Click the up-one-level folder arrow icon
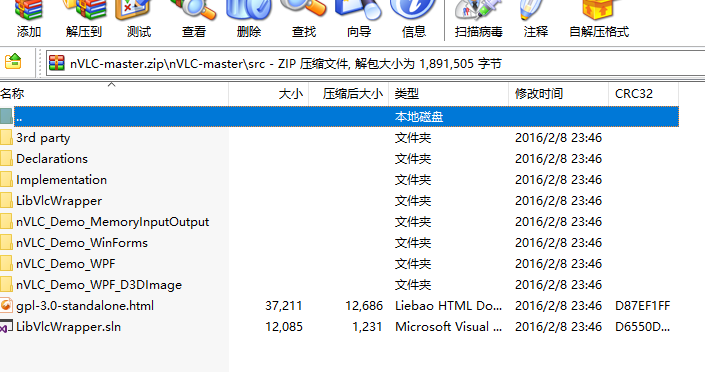The image size is (705, 372). click(x=13, y=62)
